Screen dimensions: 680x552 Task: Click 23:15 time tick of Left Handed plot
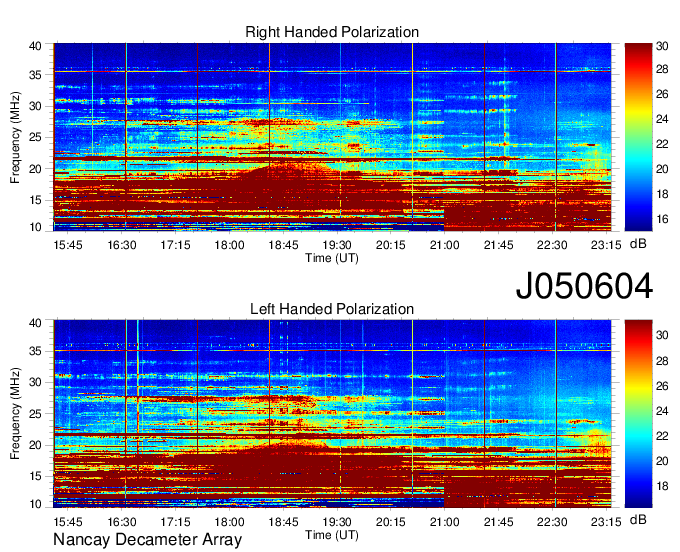click(606, 522)
